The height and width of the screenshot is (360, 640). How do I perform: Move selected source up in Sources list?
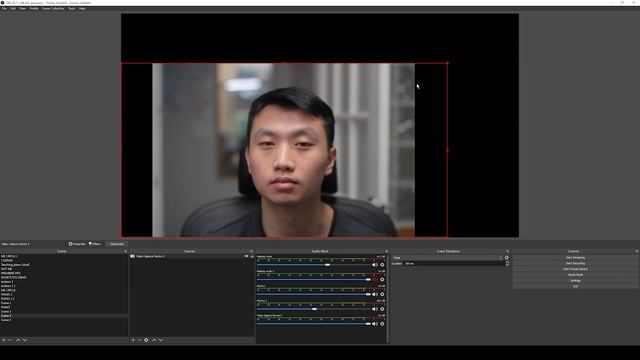pos(154,340)
